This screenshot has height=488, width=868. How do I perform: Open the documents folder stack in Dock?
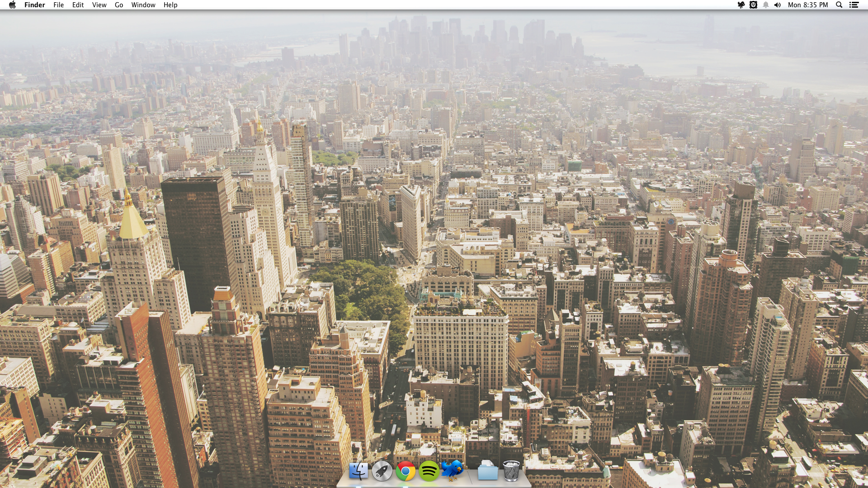tap(488, 471)
